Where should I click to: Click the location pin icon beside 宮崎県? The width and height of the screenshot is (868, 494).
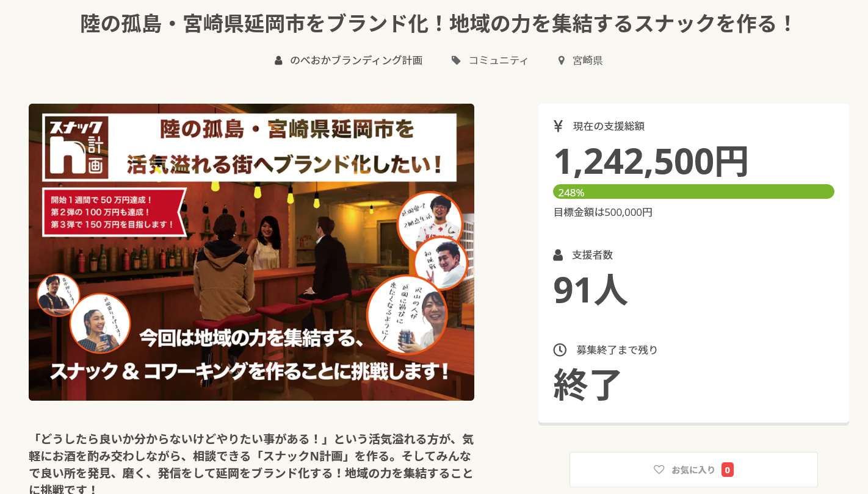561,60
